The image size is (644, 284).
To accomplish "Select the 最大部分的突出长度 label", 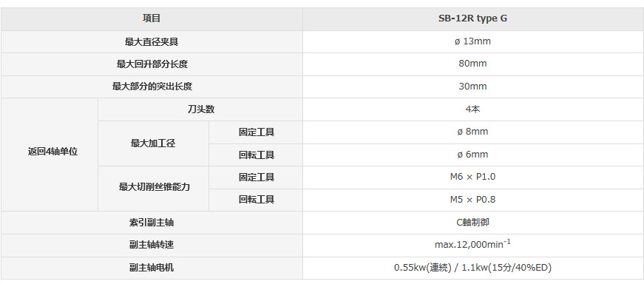I will click(152, 87).
